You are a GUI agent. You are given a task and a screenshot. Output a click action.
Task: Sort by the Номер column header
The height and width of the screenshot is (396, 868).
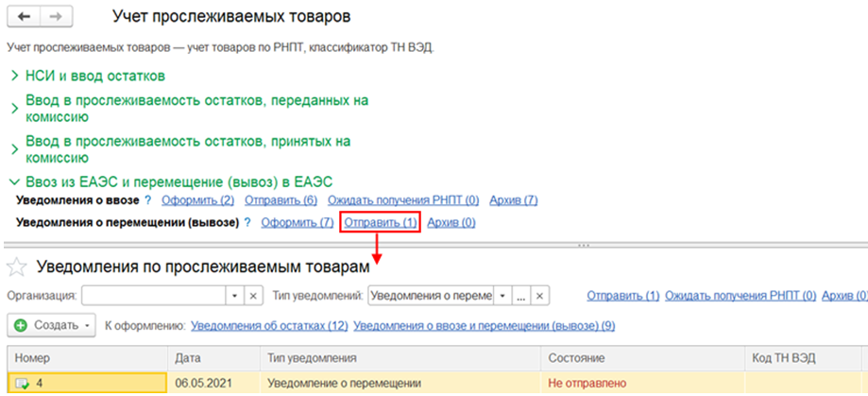(88, 358)
